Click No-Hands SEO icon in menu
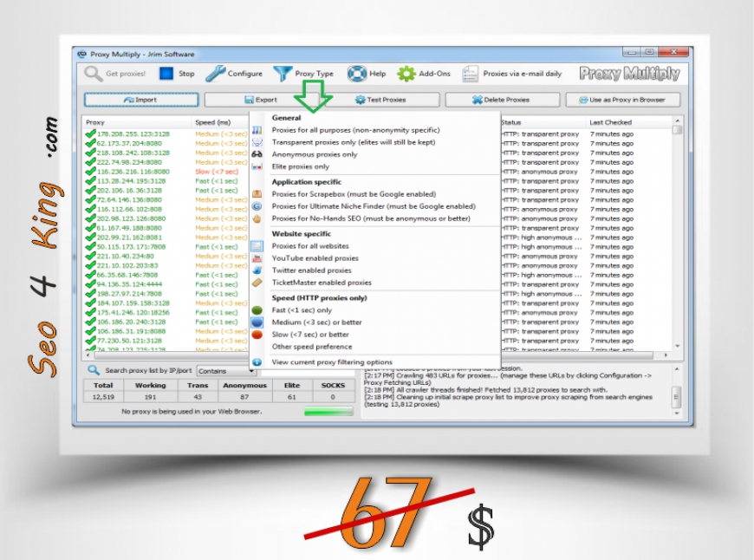This screenshot has height=560, width=754. pos(257,218)
